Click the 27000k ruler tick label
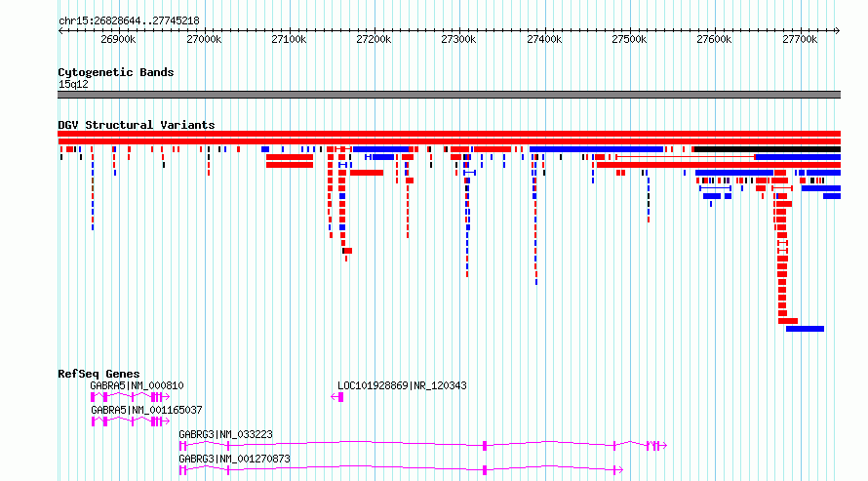868x481 pixels. point(204,39)
